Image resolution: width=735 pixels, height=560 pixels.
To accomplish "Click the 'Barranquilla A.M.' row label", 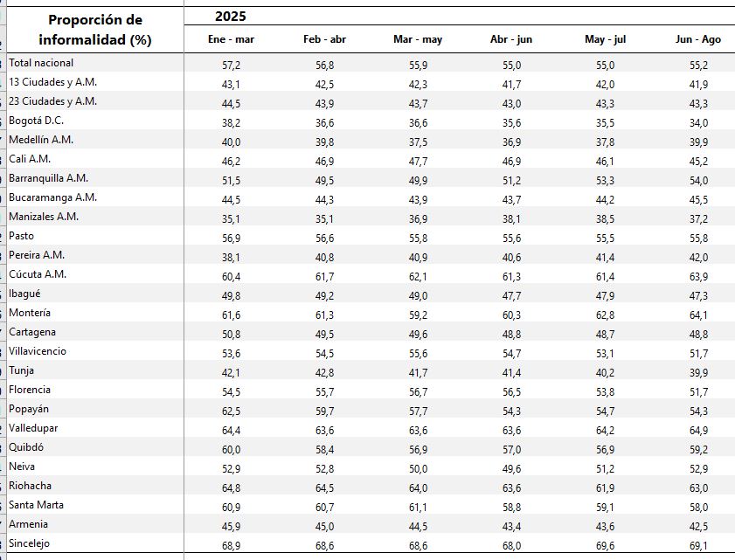I will click(48, 178).
